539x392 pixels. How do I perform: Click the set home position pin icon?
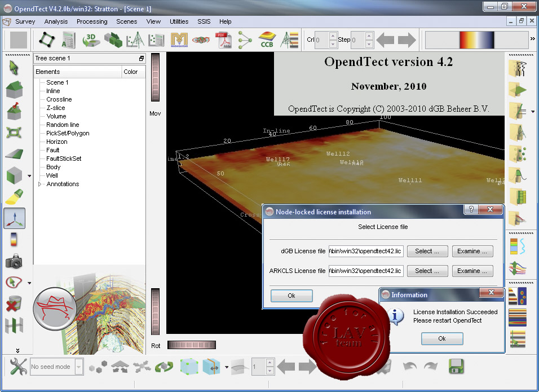tap(14, 111)
